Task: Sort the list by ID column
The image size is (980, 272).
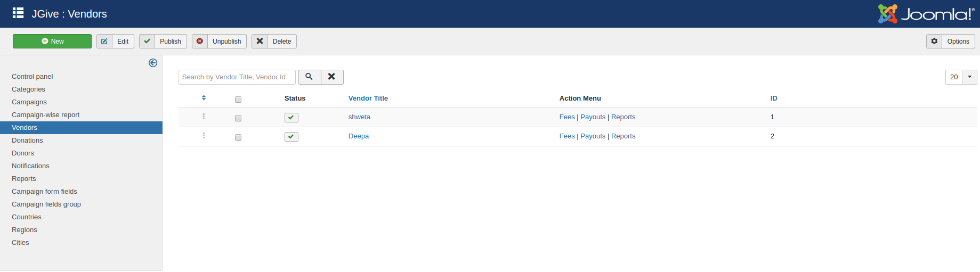Action: (x=773, y=98)
